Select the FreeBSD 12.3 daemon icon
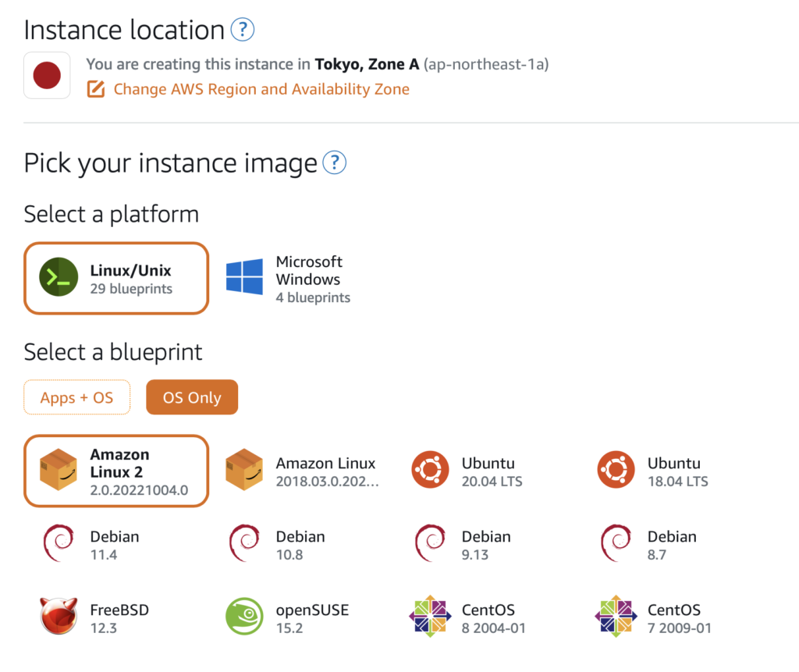 [59, 617]
